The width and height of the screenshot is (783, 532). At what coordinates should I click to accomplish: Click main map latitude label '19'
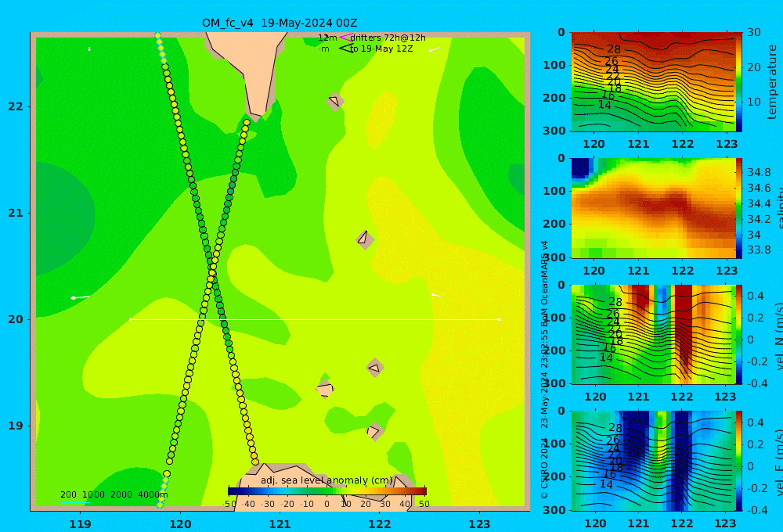(15, 426)
